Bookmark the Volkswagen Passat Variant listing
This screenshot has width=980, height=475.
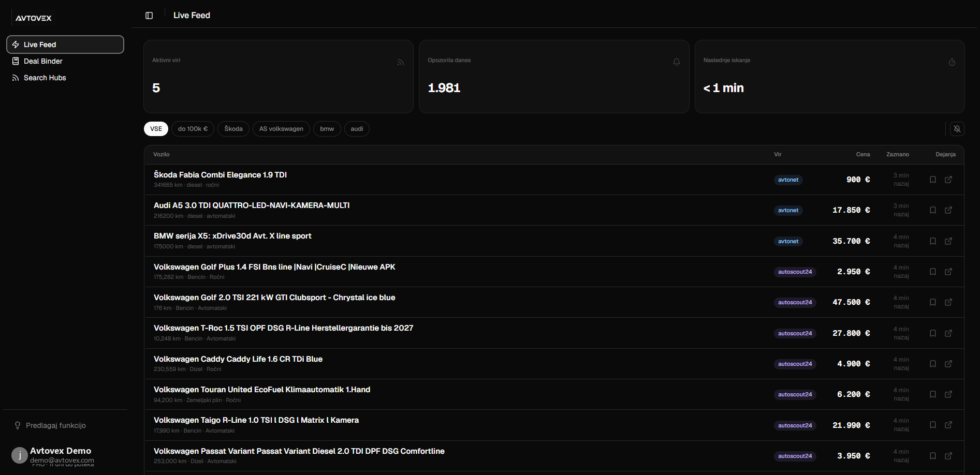click(933, 456)
